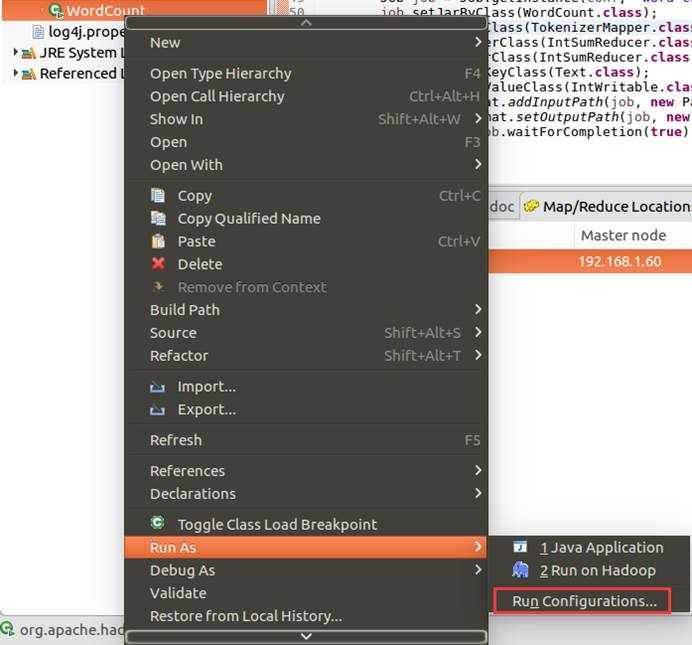Screen dimensions: 692x645
Task: Expand the Refactor submenu arrow
Action: coord(478,355)
